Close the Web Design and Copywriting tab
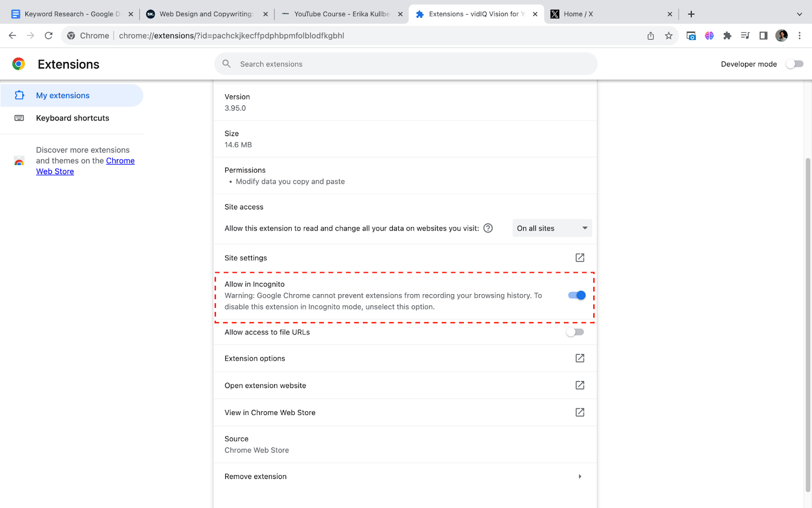 click(x=265, y=14)
